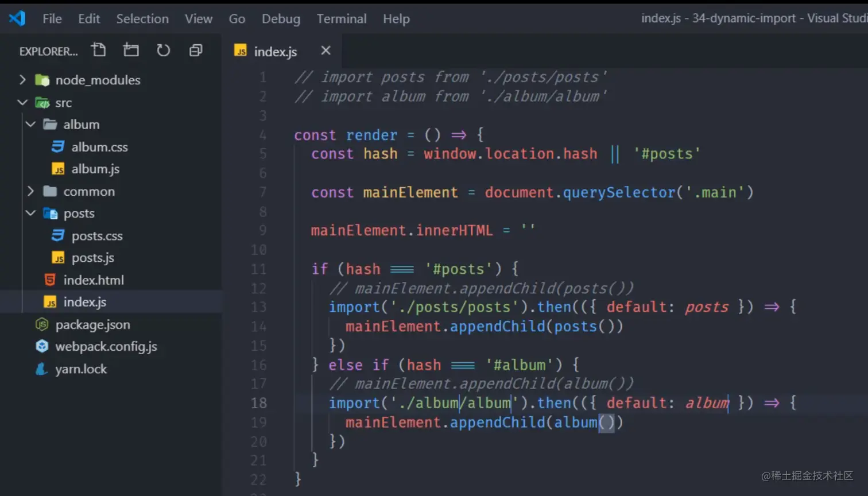This screenshot has height=496, width=868.
Task: Click the Node icon beside package.json
Action: (42, 324)
